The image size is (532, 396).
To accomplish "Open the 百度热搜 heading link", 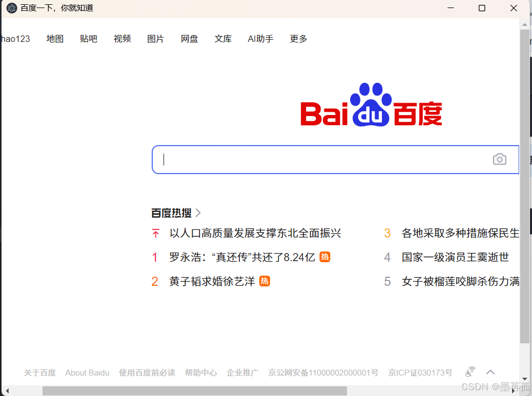I will pyautogui.click(x=172, y=213).
